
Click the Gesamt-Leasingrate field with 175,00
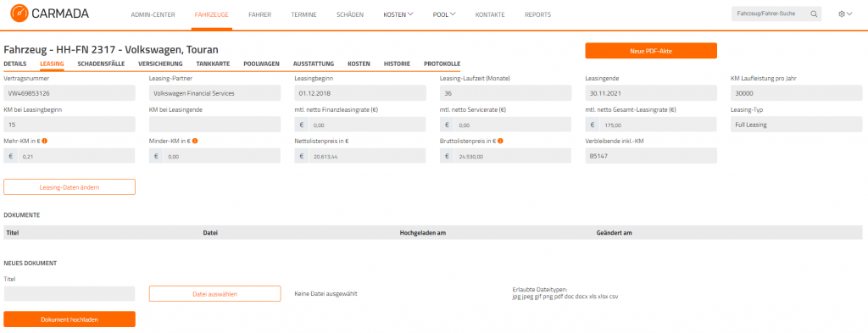click(x=651, y=125)
